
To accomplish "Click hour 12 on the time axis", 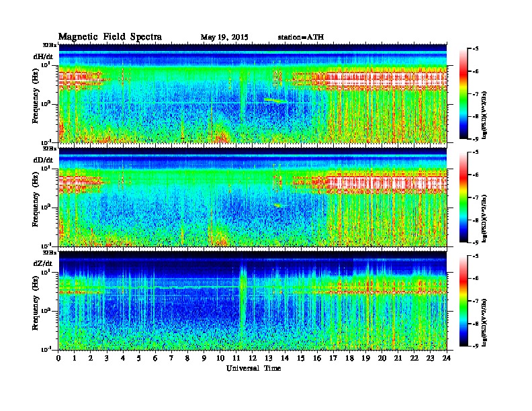I will (x=253, y=358).
